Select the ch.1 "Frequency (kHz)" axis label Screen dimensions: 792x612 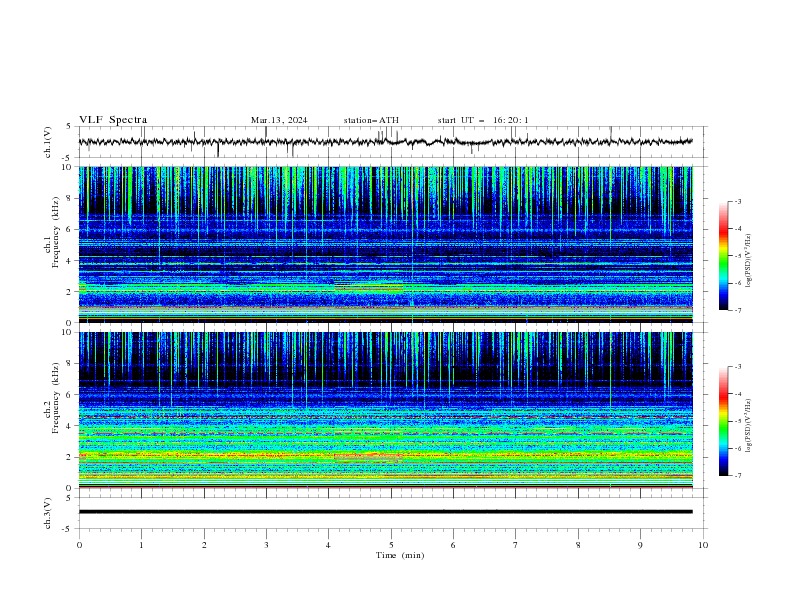[x=56, y=232]
